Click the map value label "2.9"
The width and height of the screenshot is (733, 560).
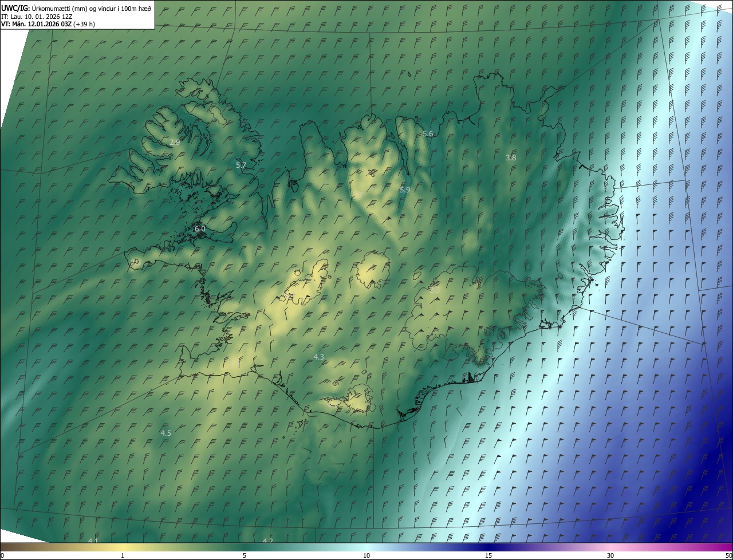[175, 142]
